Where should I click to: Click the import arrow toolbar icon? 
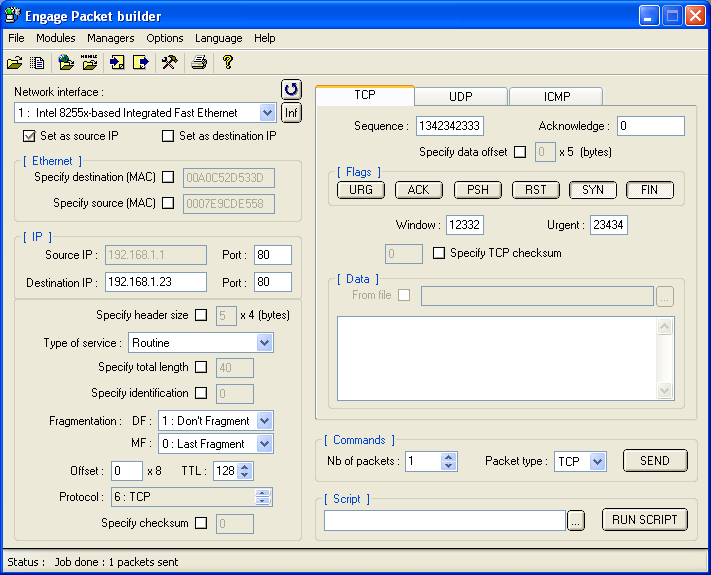tap(117, 62)
